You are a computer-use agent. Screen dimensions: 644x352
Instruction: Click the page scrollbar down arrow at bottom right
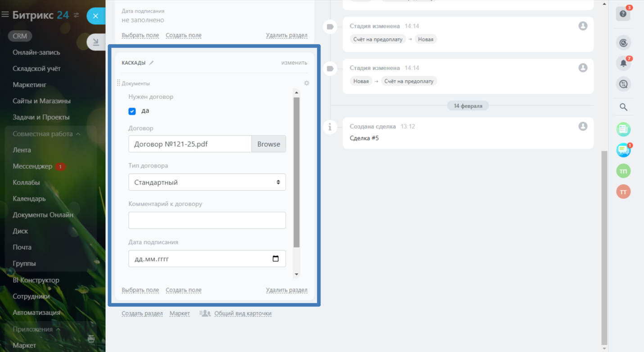tap(604, 348)
